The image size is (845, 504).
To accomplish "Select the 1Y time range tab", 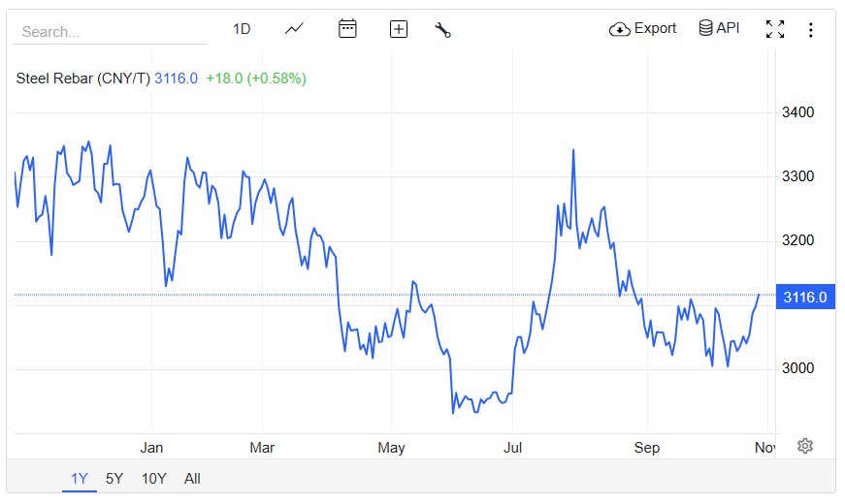I will (80, 478).
